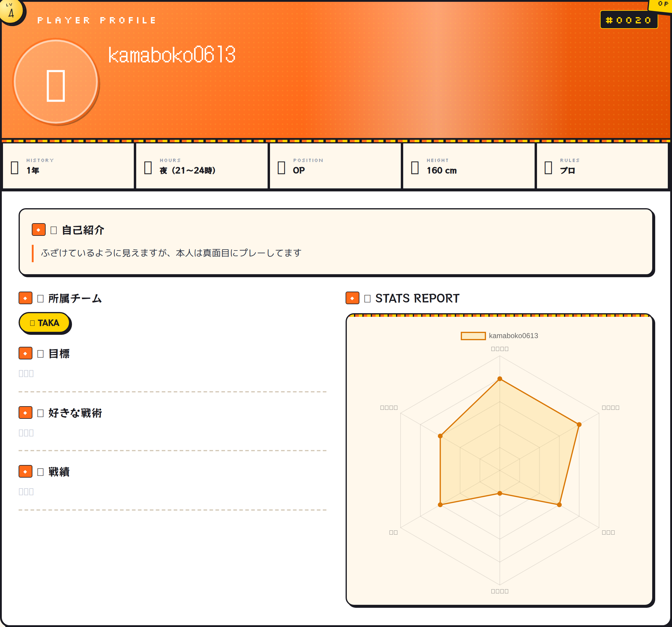672x627 pixels.
Task: Click the HISTORY 1年 info card
Action: [68, 166]
